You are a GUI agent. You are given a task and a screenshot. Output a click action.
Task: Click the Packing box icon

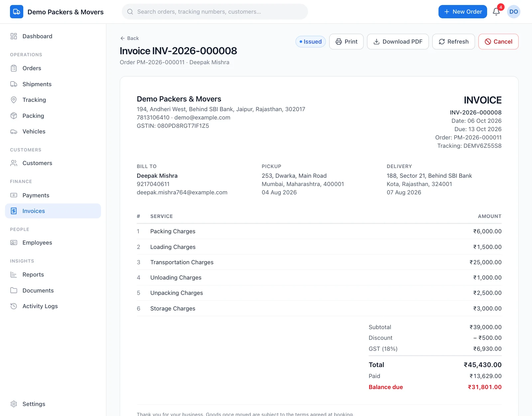(14, 116)
